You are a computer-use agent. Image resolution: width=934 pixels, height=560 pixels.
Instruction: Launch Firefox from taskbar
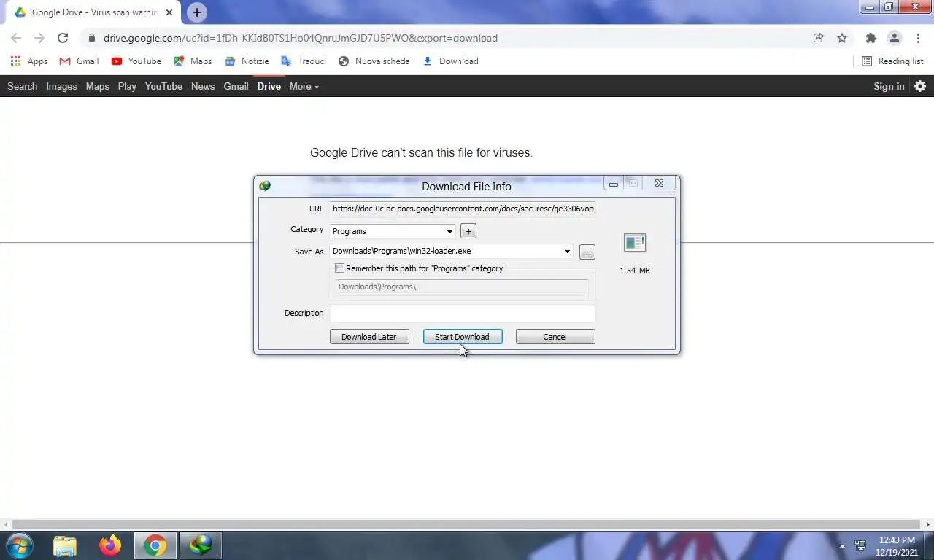(110, 545)
